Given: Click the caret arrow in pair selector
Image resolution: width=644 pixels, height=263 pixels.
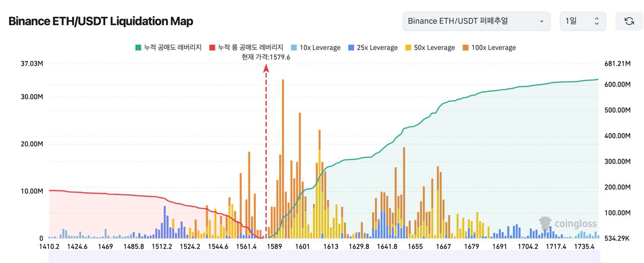Looking at the screenshot, I should [x=541, y=21].
